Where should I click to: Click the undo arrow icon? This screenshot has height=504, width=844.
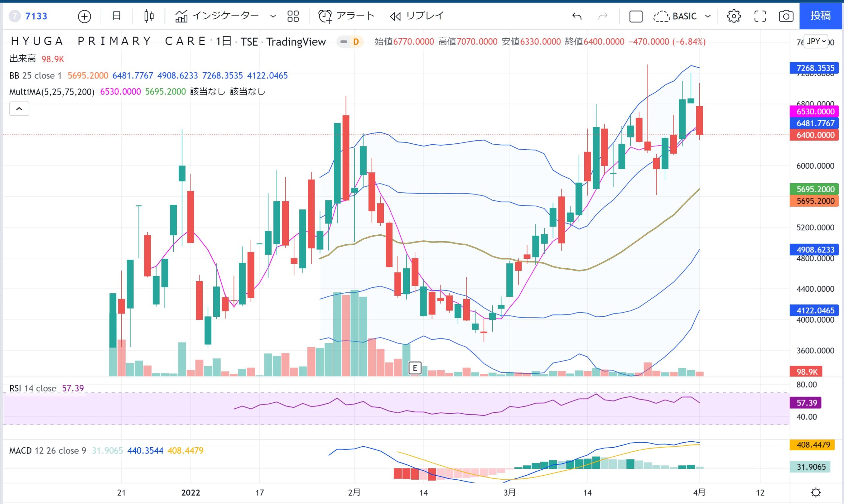[577, 16]
